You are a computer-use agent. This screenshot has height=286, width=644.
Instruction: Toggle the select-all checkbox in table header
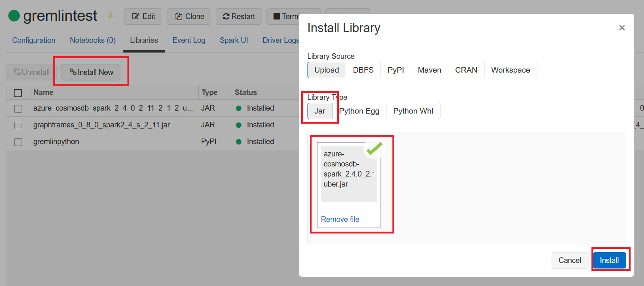point(18,93)
